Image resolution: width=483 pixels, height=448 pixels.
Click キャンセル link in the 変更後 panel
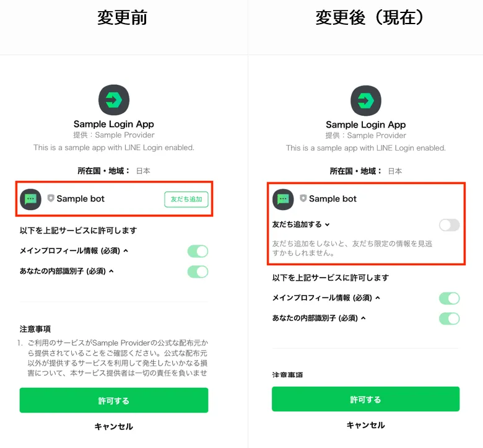pos(365,425)
